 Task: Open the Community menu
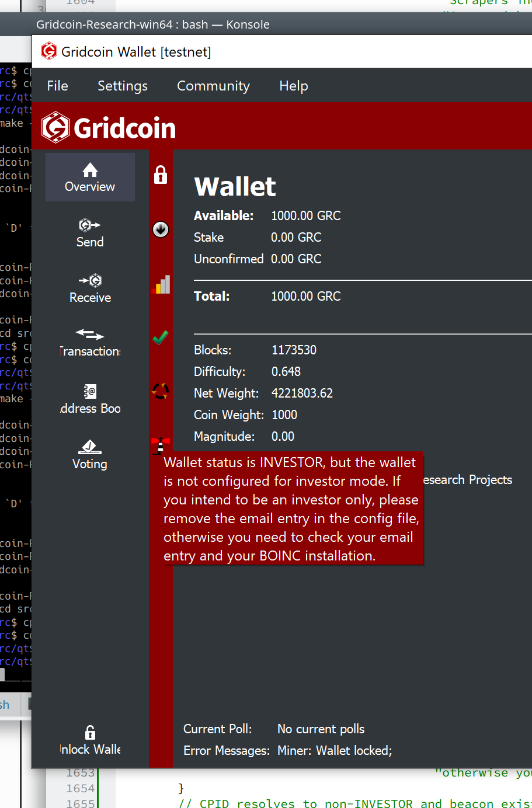pyautogui.click(x=213, y=86)
